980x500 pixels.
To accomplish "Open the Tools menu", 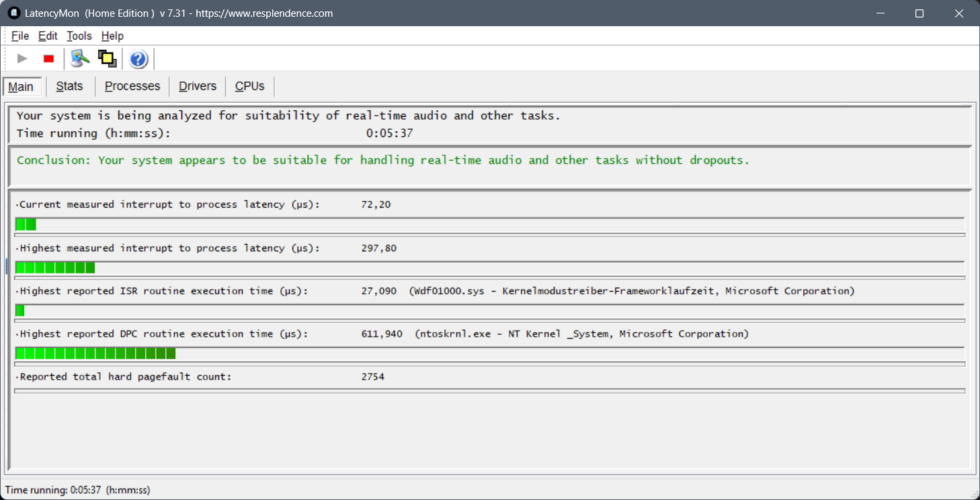I will tap(79, 36).
